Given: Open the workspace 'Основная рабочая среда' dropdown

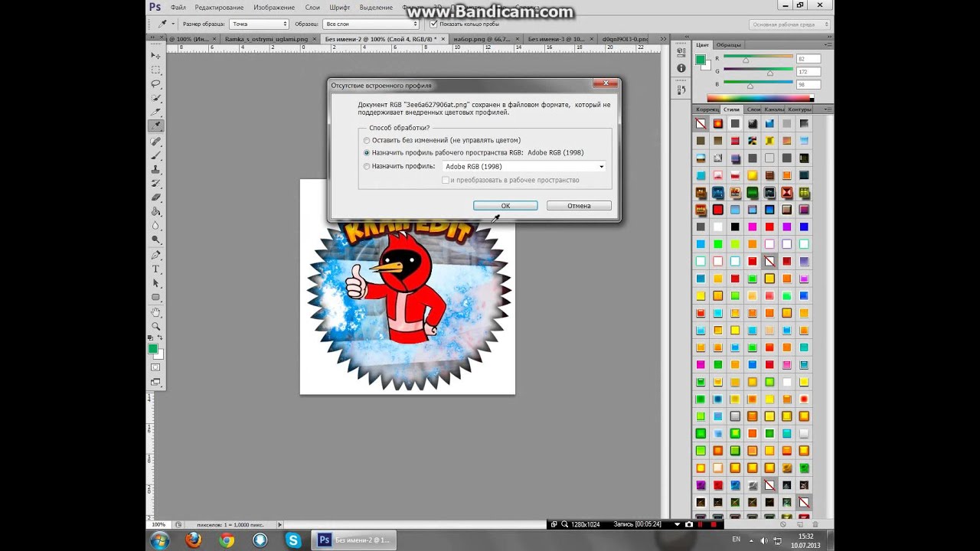Looking at the screenshot, I should (x=790, y=24).
